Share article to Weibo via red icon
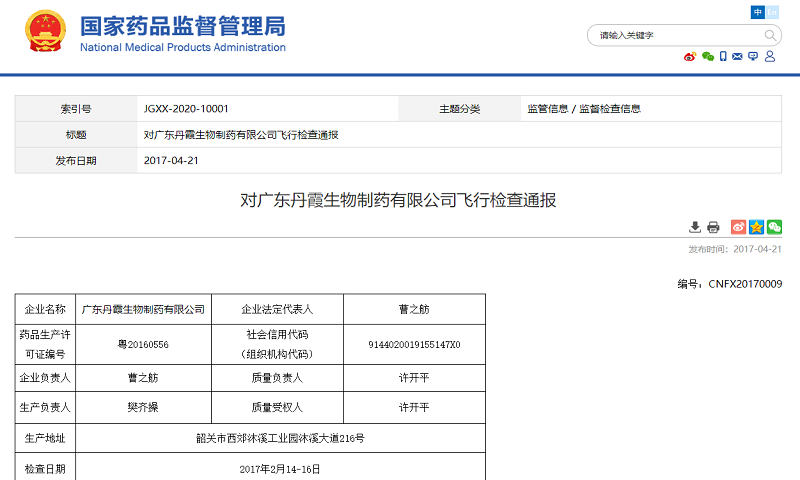The image size is (800, 480). click(x=738, y=227)
